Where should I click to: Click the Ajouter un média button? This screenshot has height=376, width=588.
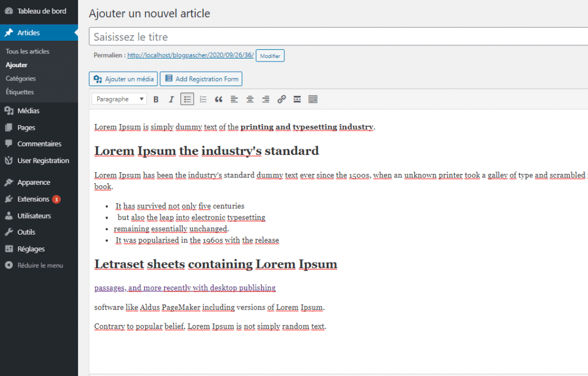pyautogui.click(x=123, y=79)
